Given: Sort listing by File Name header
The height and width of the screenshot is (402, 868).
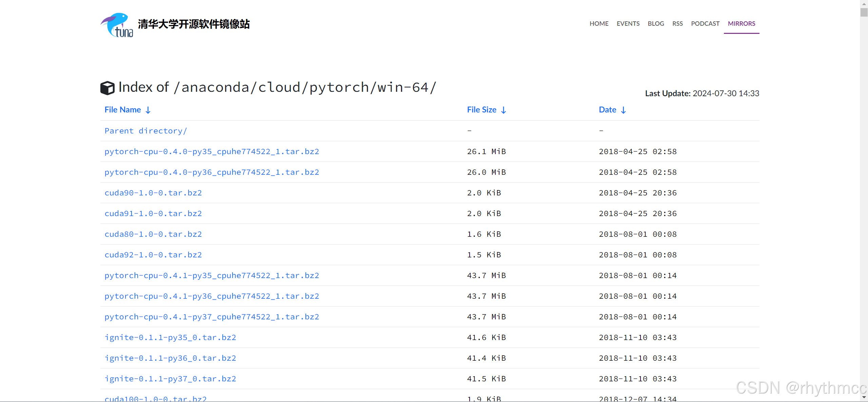Looking at the screenshot, I should coord(123,110).
